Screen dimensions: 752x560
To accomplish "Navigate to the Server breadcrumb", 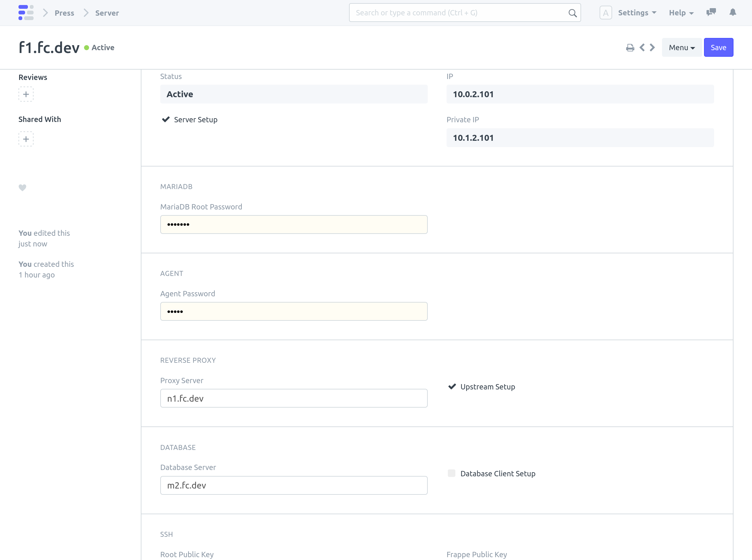I will (x=107, y=13).
